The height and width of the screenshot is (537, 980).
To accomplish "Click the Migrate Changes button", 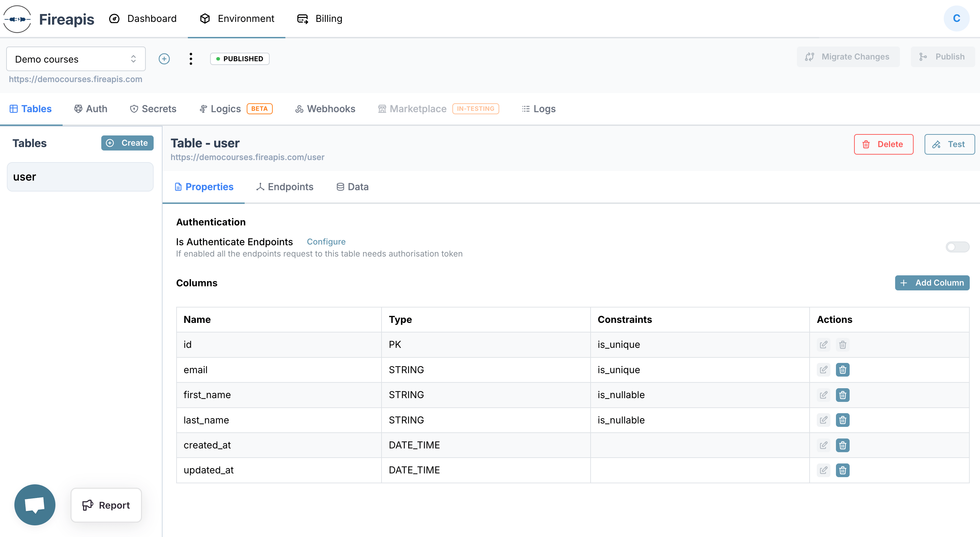I will point(848,57).
